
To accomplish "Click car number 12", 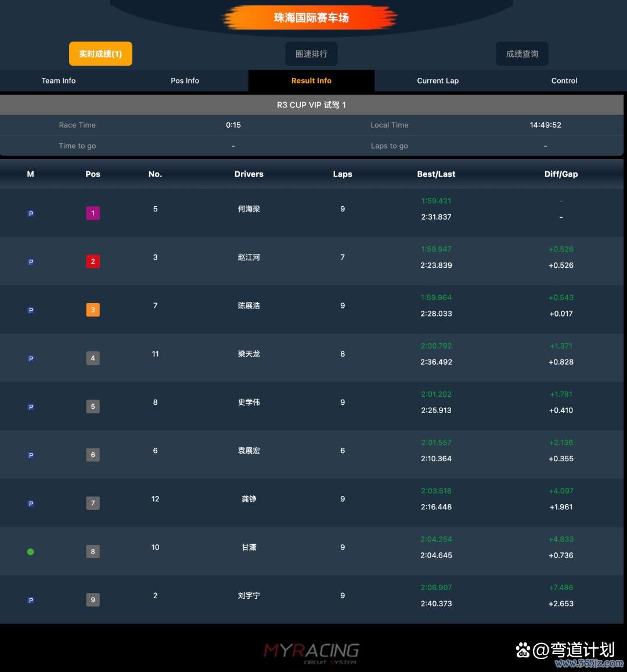I will click(155, 499).
